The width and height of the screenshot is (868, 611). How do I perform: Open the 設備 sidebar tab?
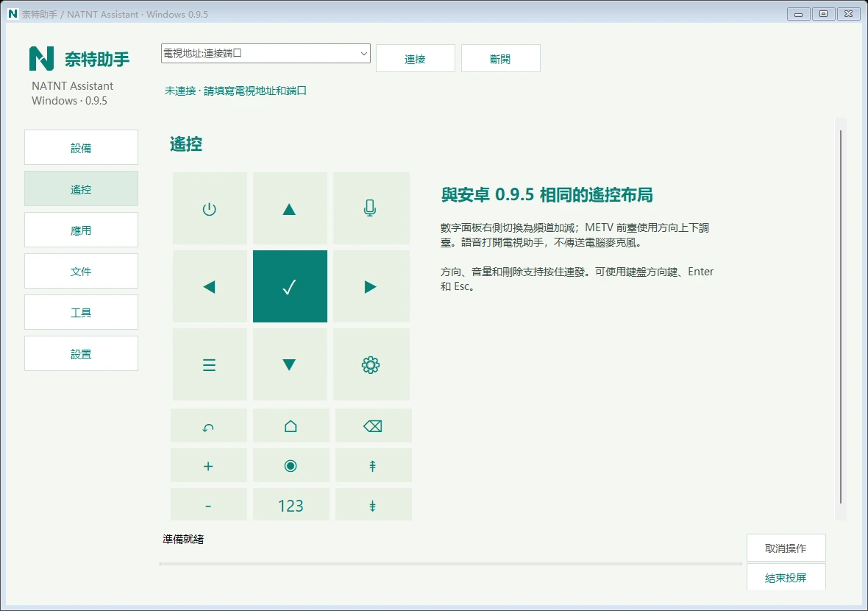(x=82, y=147)
